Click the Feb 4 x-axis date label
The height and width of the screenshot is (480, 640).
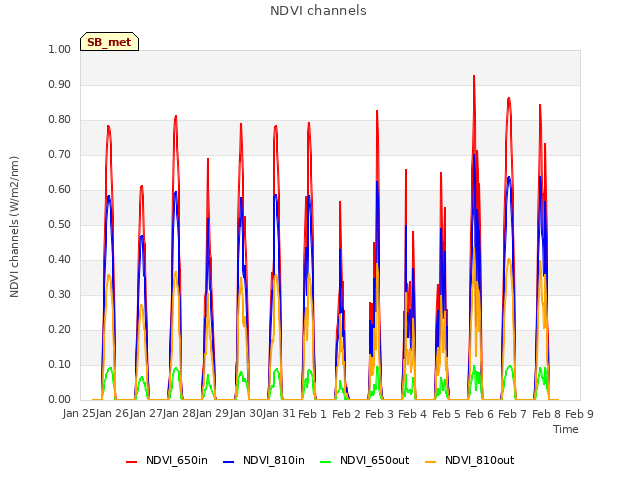413,414
